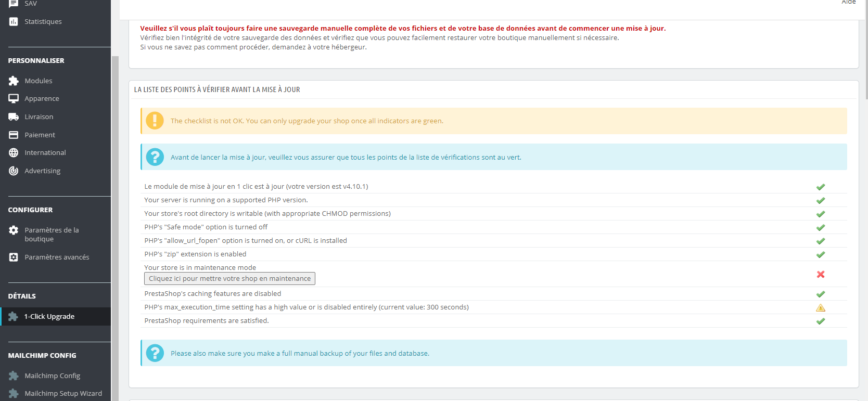Click the warning triangle for max_execution_time

pos(821,307)
